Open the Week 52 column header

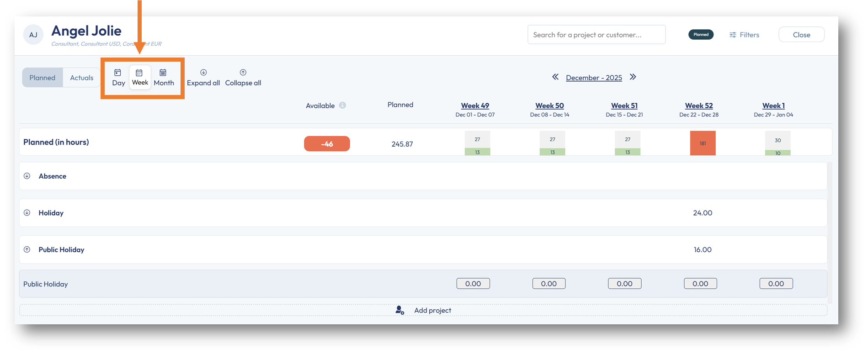tap(698, 106)
